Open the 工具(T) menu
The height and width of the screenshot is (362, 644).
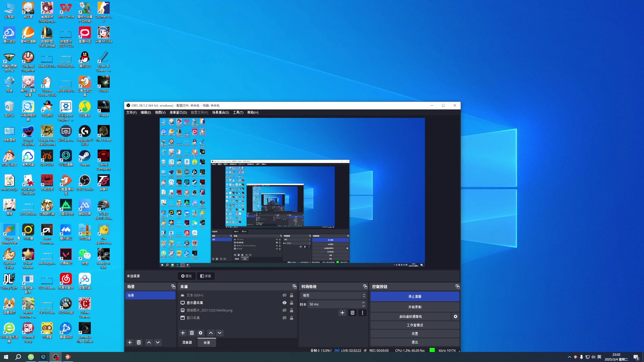238,113
